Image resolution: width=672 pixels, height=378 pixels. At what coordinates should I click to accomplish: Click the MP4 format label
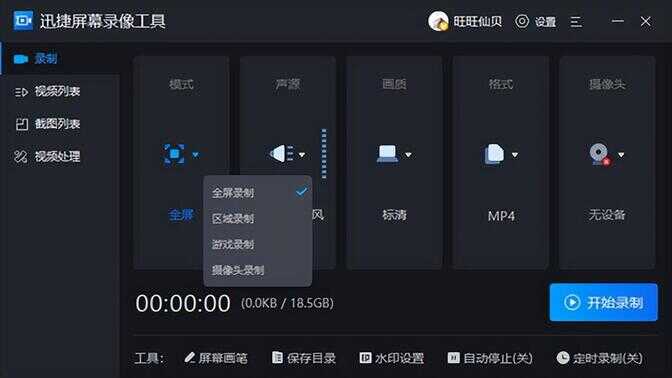coord(501,216)
